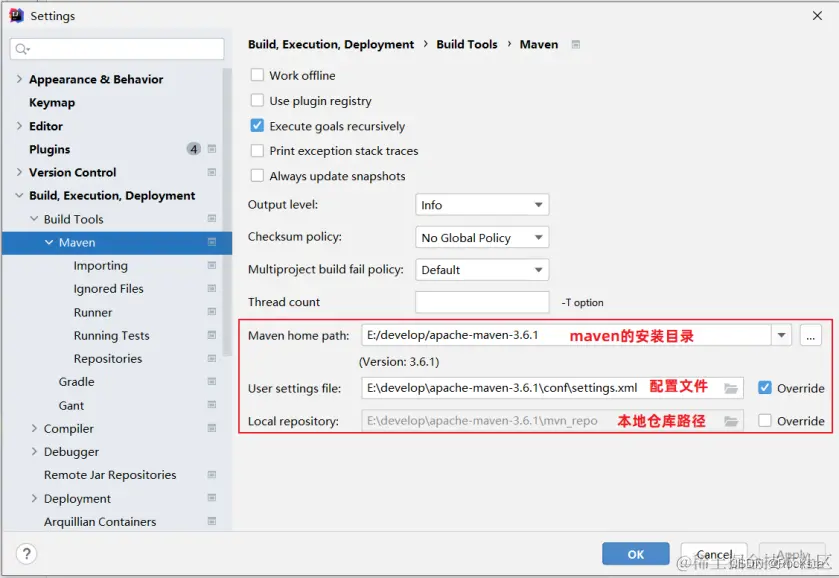The width and height of the screenshot is (839, 578).
Task: Select Ignored Files under Maven
Action: click(109, 288)
